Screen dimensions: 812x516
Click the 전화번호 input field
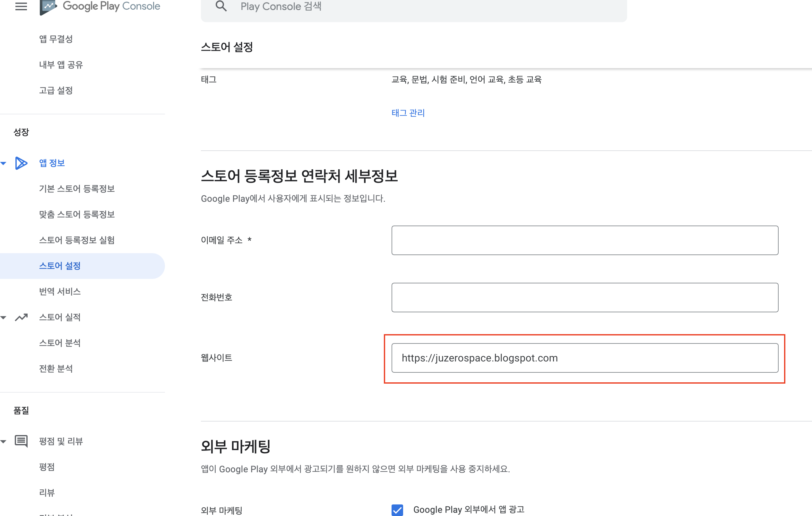[x=584, y=297]
